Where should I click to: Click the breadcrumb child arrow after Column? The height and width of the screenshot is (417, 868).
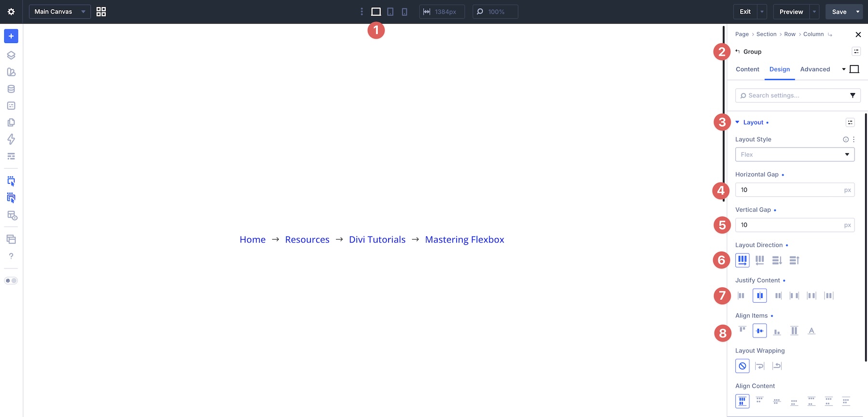[830, 35]
